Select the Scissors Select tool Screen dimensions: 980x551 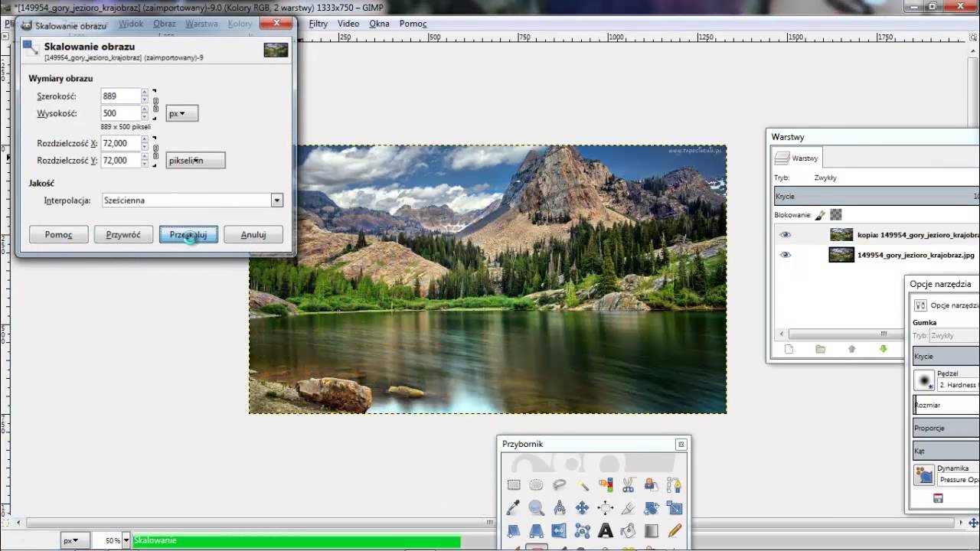[629, 484]
